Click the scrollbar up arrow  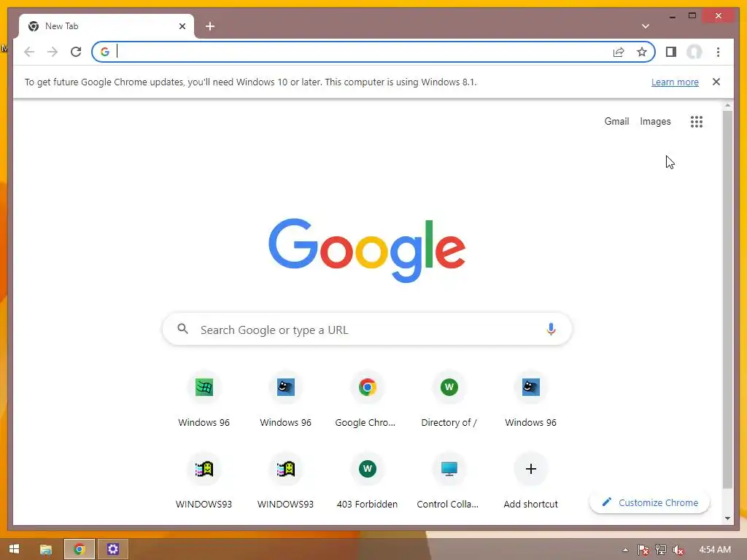[x=727, y=105]
